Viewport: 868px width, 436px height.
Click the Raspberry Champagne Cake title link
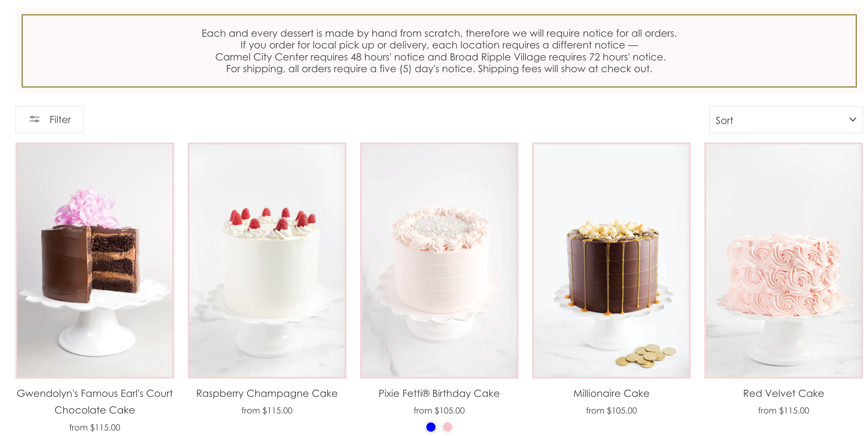click(267, 393)
